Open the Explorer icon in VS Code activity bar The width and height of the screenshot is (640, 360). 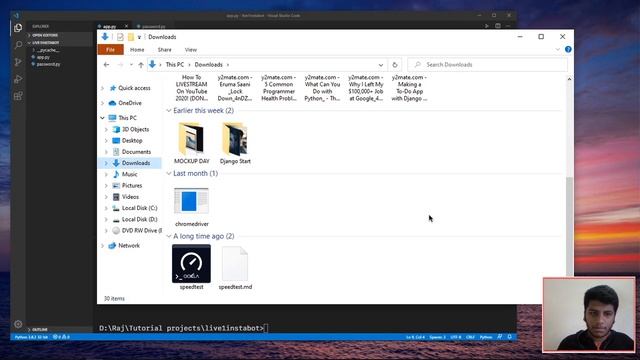pyautogui.click(x=18, y=28)
